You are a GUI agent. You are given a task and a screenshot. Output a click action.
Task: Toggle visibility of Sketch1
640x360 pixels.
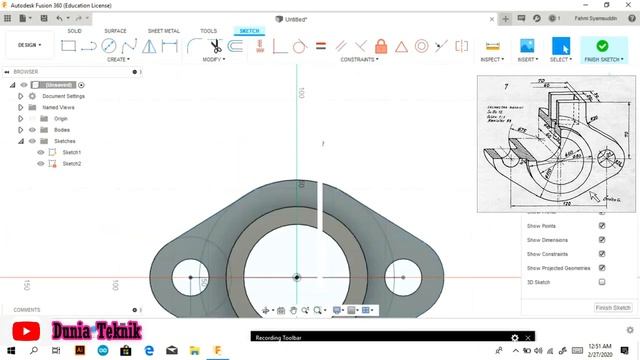point(40,152)
